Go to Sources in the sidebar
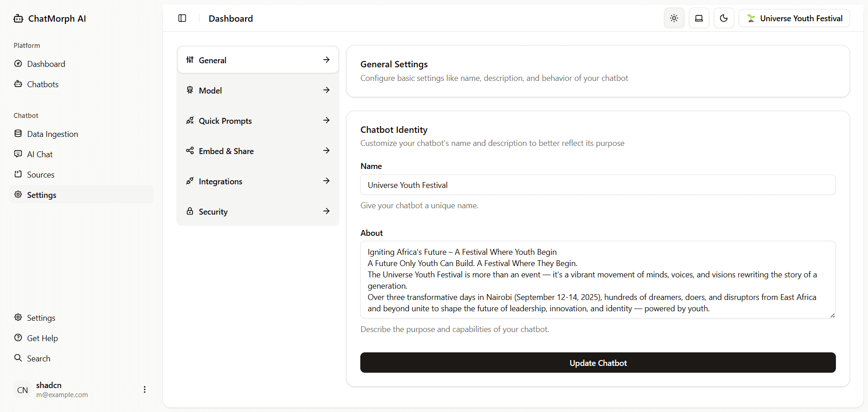 [41, 175]
